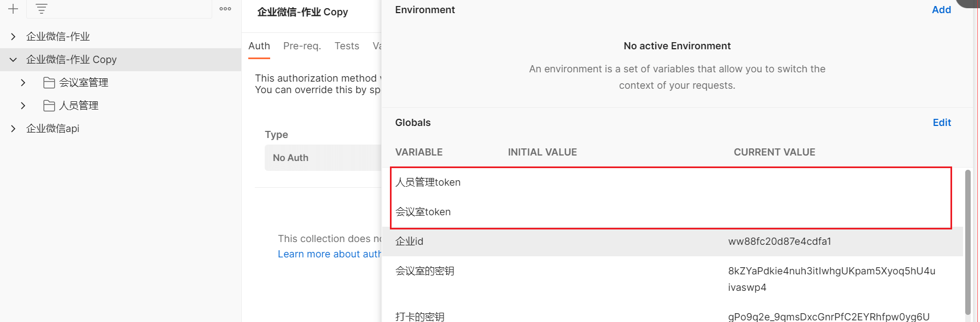Click Learn more about authorization link
Viewport: 980px width, 322px height.
point(329,254)
